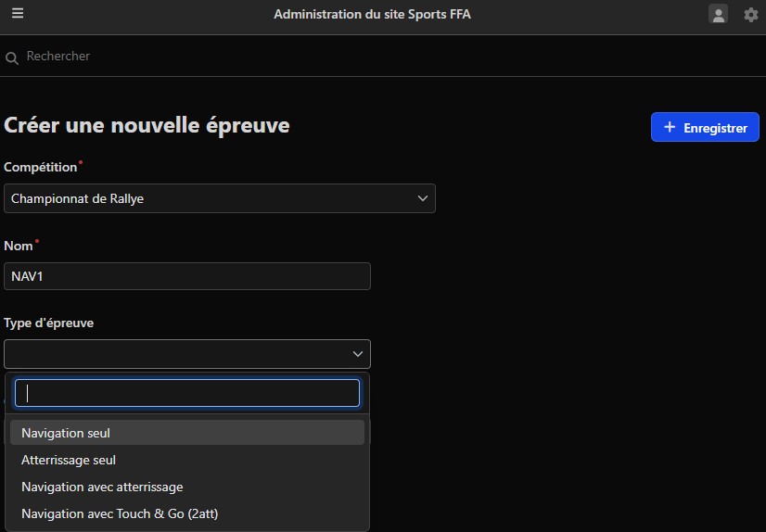The width and height of the screenshot is (766, 532).
Task: Click the chevron arrow of the Compétition select
Action: point(422,198)
